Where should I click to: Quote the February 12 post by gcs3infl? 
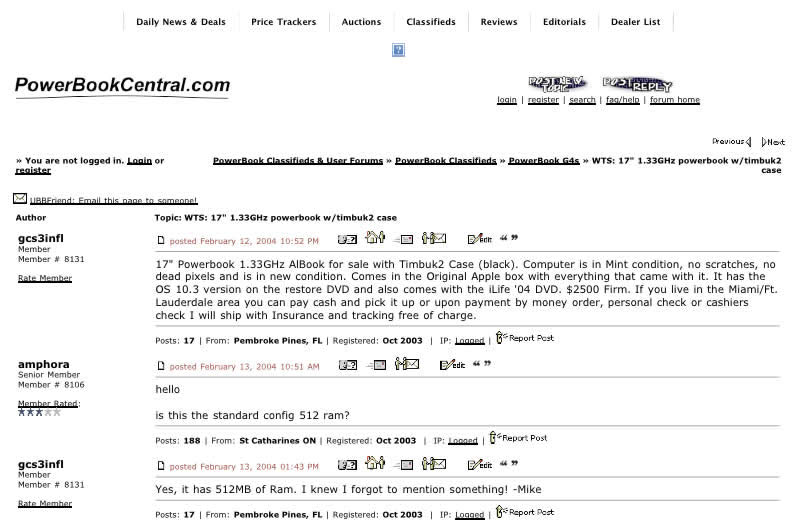[508, 239]
